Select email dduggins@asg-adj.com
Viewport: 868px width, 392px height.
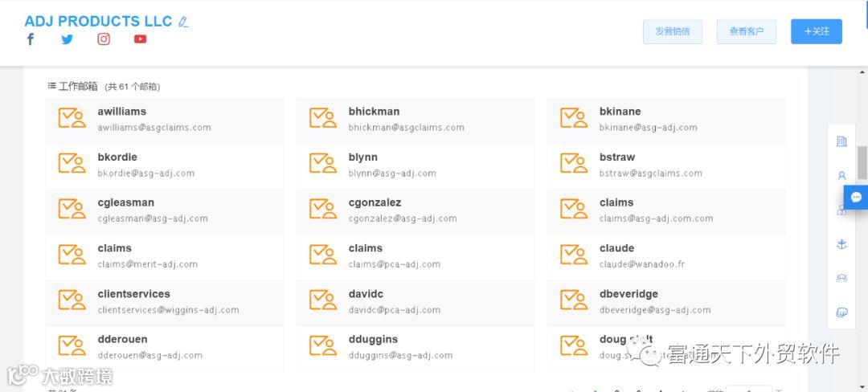(x=400, y=355)
